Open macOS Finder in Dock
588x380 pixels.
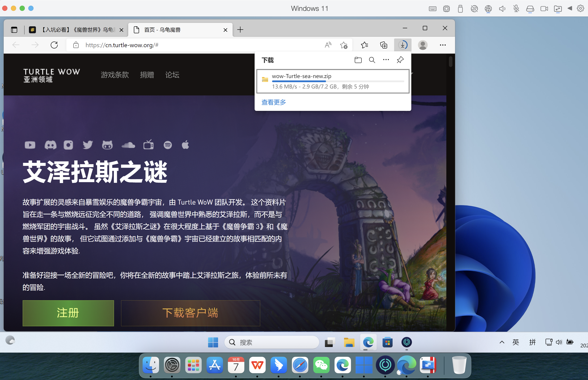point(150,365)
